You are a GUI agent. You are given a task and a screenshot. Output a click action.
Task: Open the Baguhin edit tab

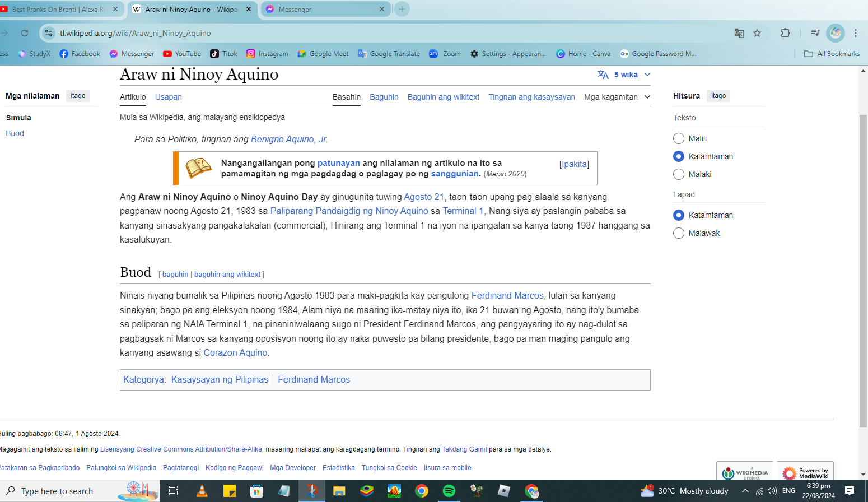click(384, 97)
